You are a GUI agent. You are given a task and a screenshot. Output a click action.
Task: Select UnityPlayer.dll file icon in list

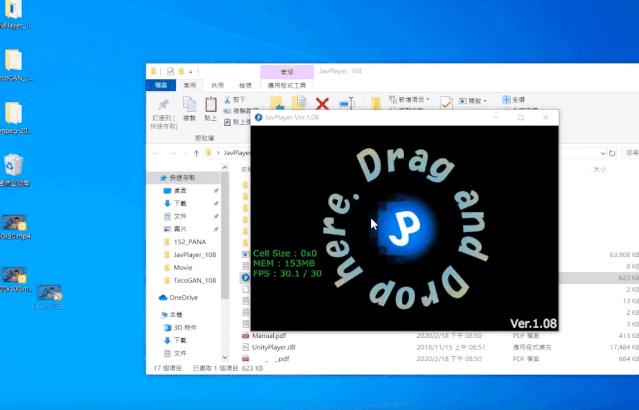point(245,347)
